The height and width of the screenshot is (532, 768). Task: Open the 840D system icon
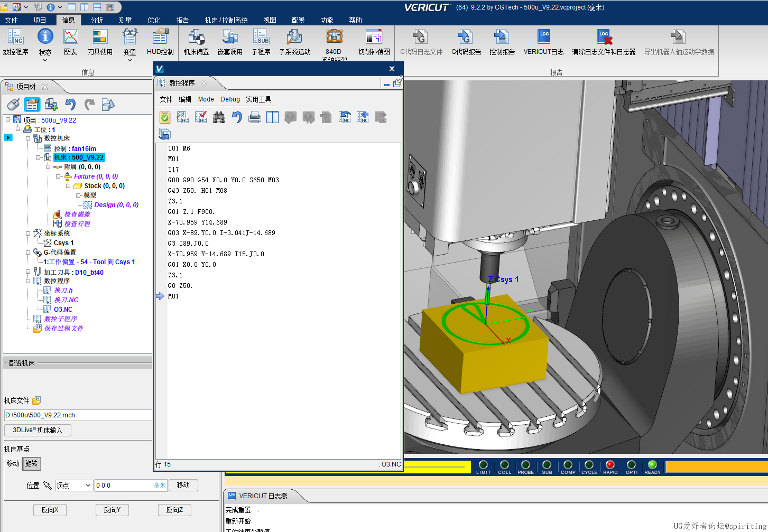point(334,42)
